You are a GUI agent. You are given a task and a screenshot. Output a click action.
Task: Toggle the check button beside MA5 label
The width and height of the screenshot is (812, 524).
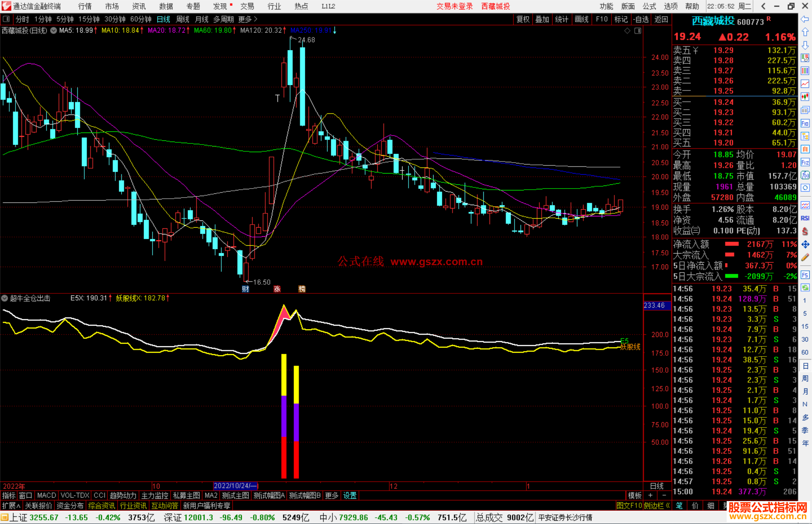point(53,30)
